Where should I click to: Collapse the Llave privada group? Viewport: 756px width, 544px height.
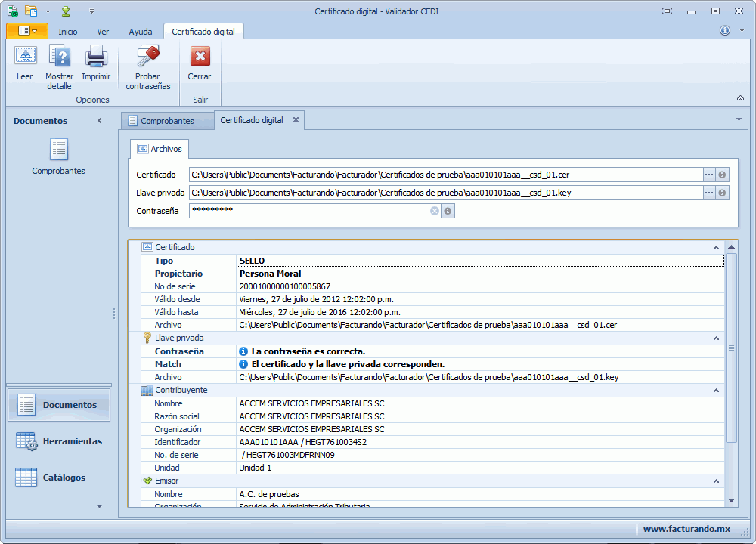pyautogui.click(x=716, y=338)
